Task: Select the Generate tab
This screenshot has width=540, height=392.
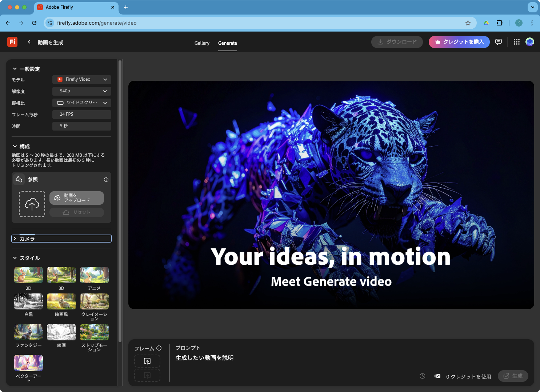Action: 228,43
